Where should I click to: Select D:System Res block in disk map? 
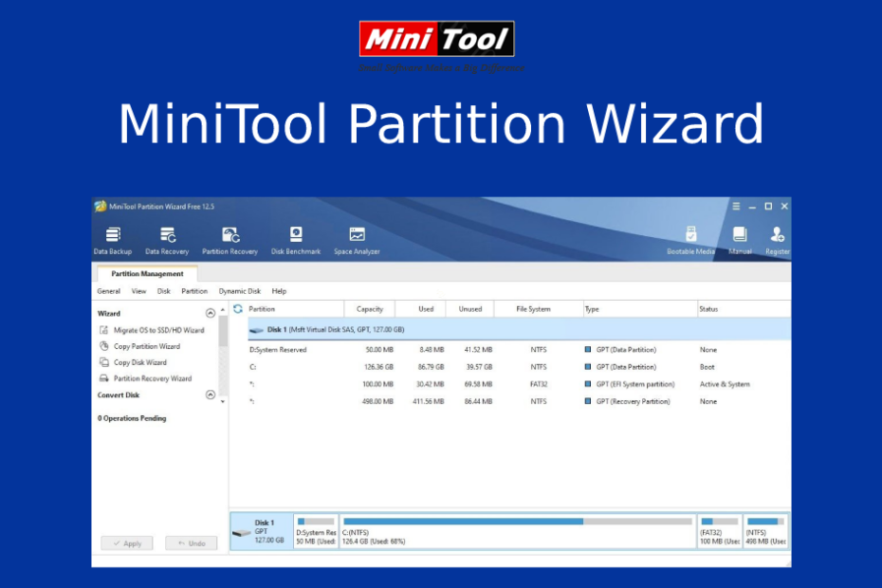click(x=316, y=531)
